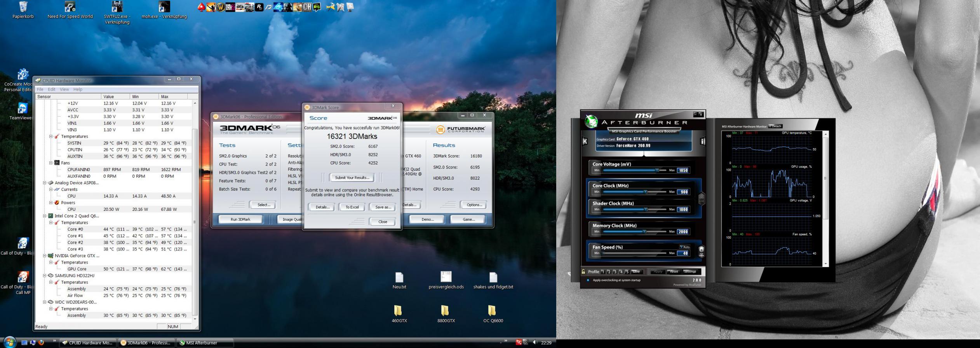Click Afterburner Reset button
Image resolution: width=980 pixels, height=348 pixels.
tap(674, 271)
